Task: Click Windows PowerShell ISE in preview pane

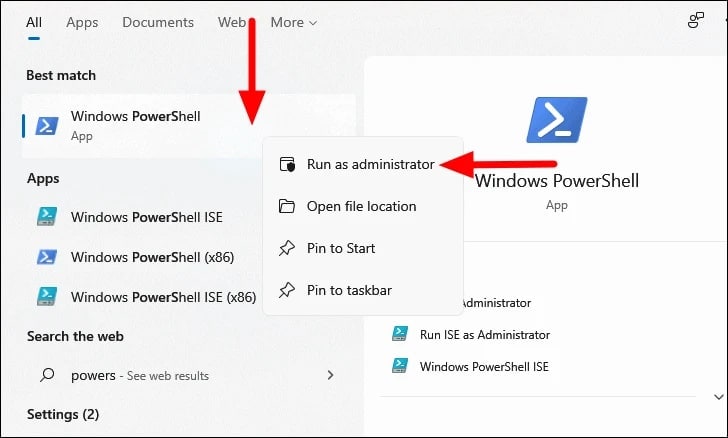Action: [484, 366]
